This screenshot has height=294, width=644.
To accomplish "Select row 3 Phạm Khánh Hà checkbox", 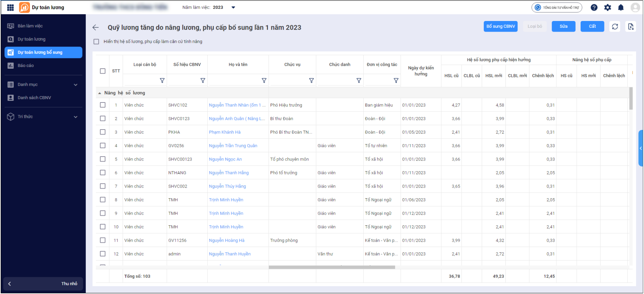I will point(103,132).
